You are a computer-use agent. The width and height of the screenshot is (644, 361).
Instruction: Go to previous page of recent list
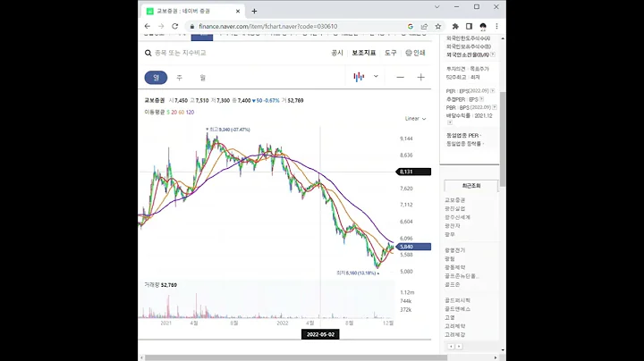pyautogui.click(x=451, y=347)
